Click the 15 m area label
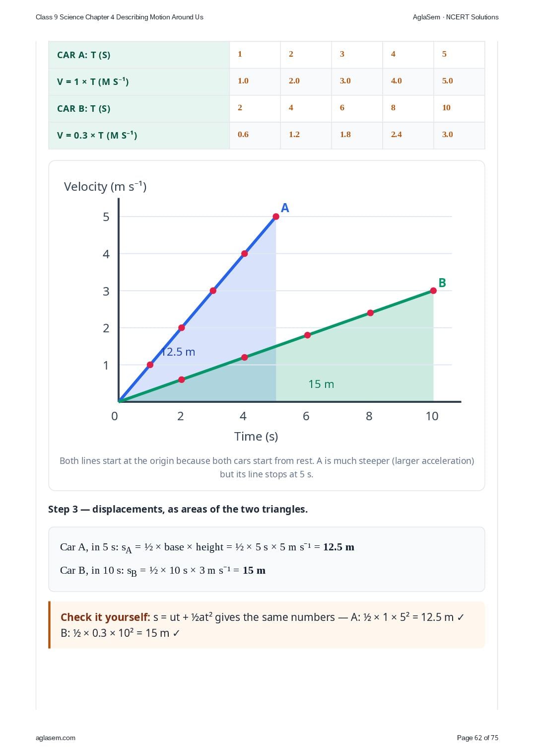 (x=321, y=384)
